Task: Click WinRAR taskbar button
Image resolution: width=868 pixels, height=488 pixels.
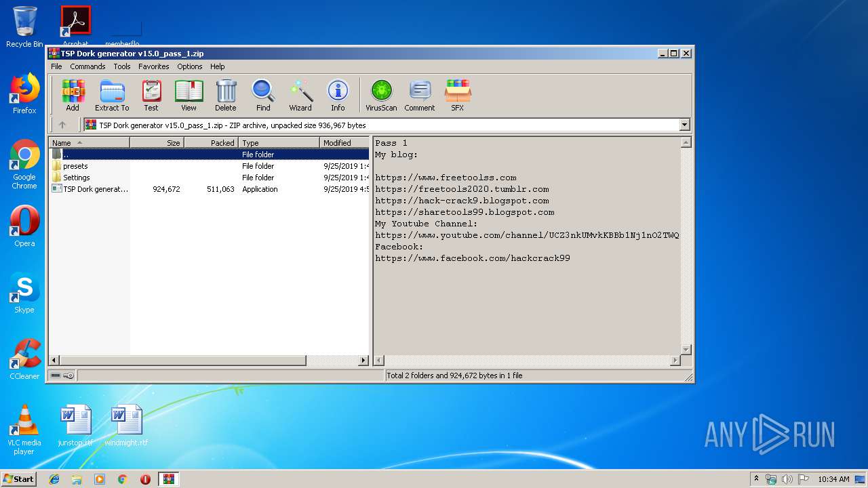Action: [168, 479]
